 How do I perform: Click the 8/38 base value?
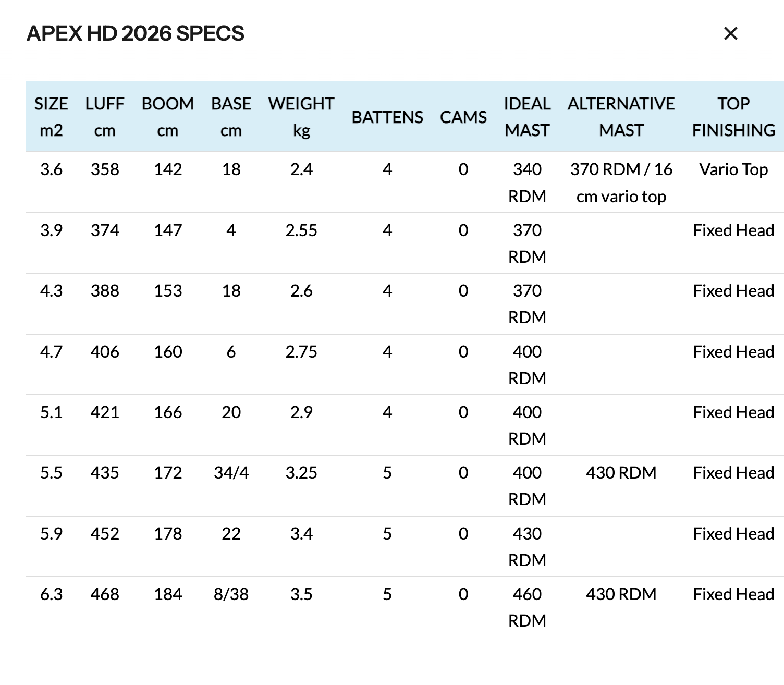pos(231,594)
